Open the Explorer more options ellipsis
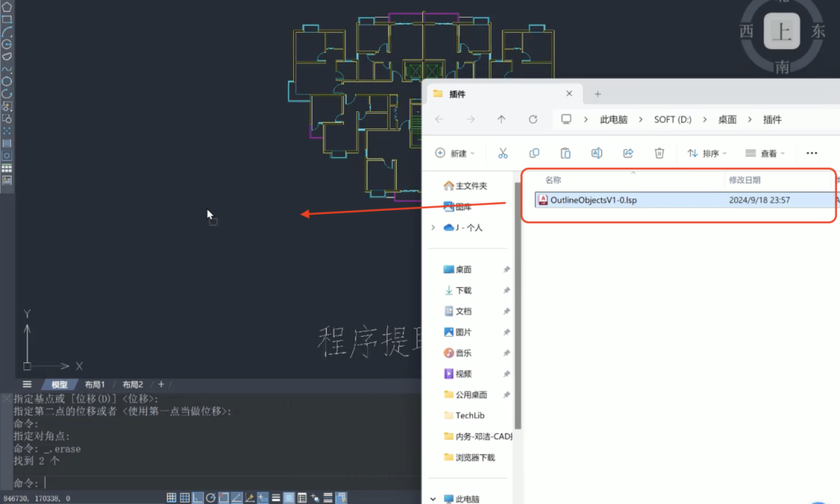The width and height of the screenshot is (840, 504). pyautogui.click(x=811, y=153)
